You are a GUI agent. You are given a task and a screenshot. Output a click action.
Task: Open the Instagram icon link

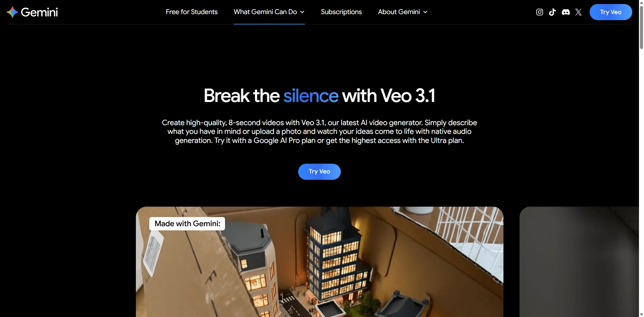click(539, 12)
